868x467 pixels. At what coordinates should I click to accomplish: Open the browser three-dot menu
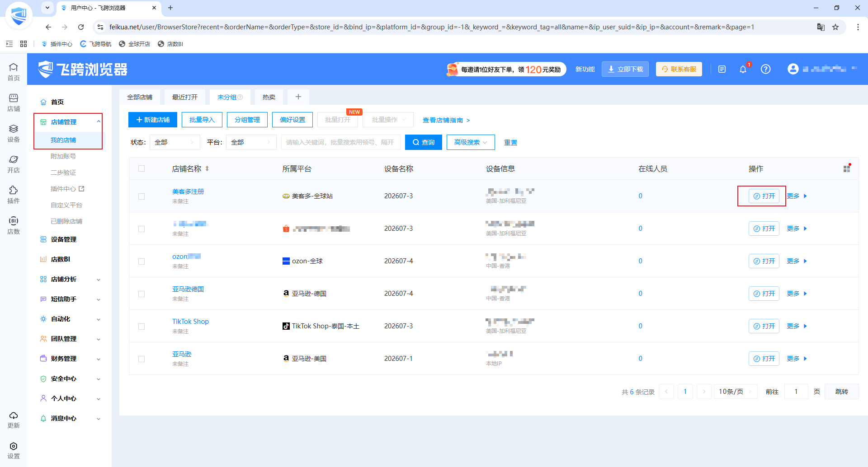pyautogui.click(x=858, y=27)
